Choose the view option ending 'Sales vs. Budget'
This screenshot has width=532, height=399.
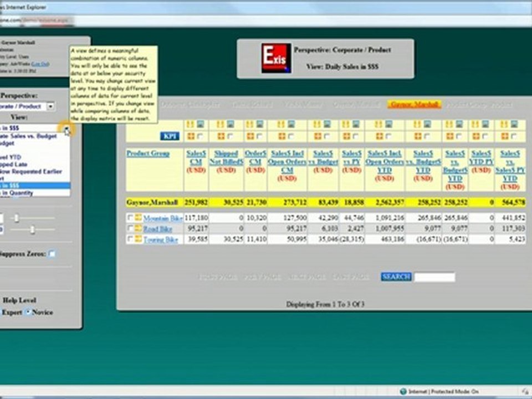tap(35, 136)
